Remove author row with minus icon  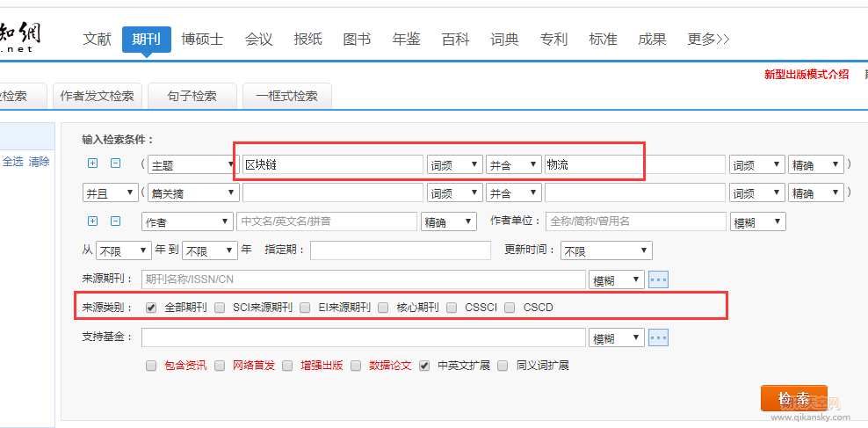tap(115, 221)
